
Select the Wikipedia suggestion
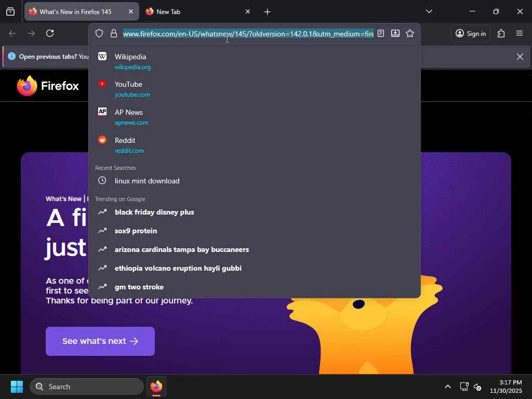[x=255, y=61]
